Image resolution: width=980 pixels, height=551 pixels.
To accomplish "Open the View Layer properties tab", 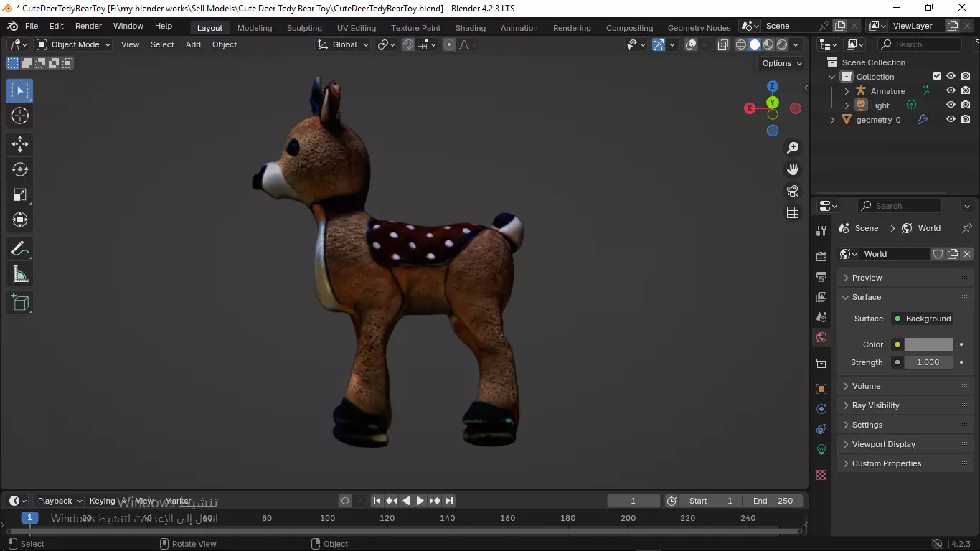I will pos(821,297).
